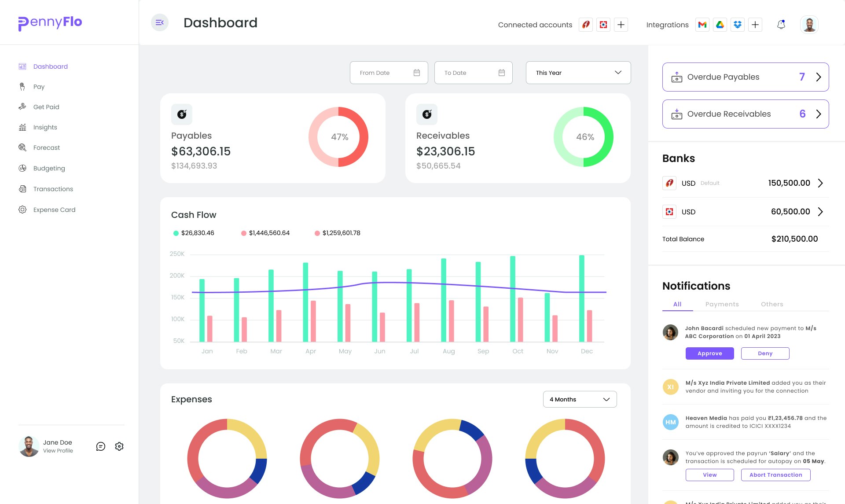The height and width of the screenshot is (504, 845).
Task: Approve John Bacardi's scheduled payment
Action: (x=709, y=353)
